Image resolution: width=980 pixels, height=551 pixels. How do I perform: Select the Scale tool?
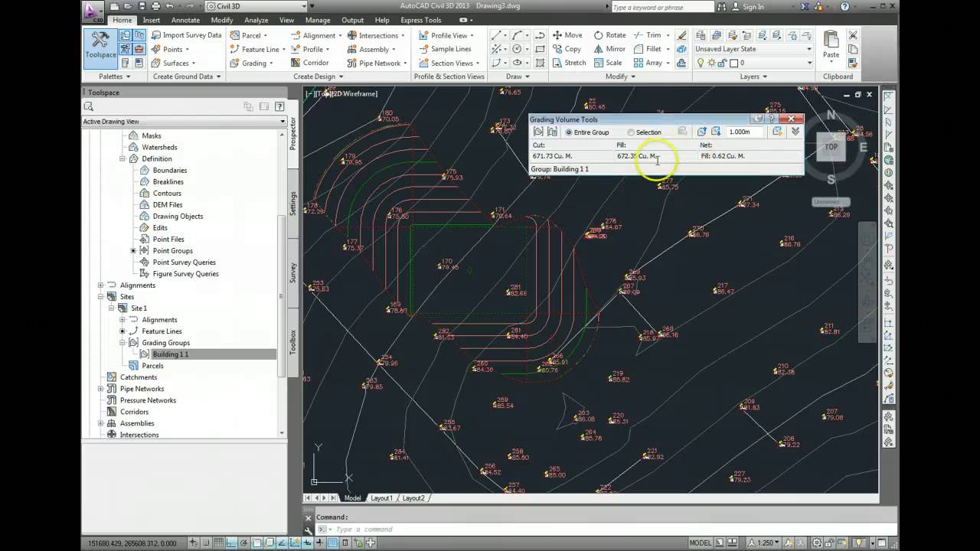(608, 63)
